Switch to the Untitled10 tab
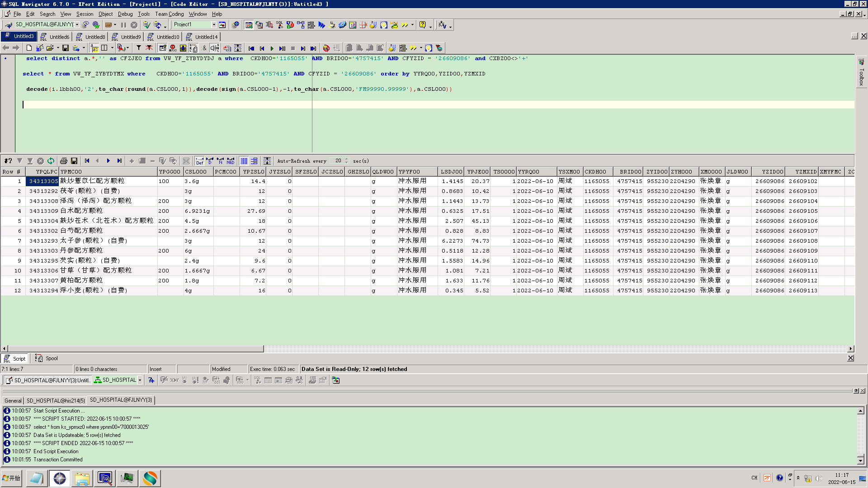 168,37
